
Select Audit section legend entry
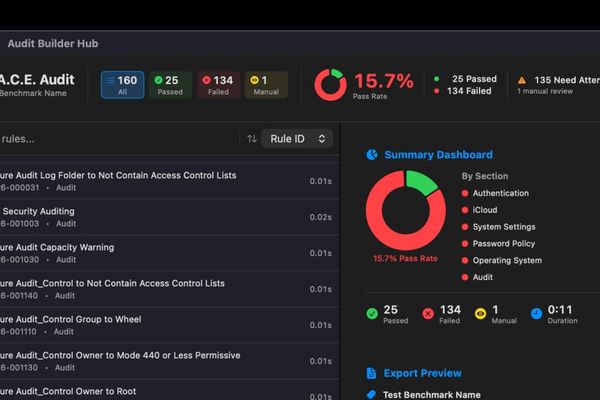(x=477, y=278)
